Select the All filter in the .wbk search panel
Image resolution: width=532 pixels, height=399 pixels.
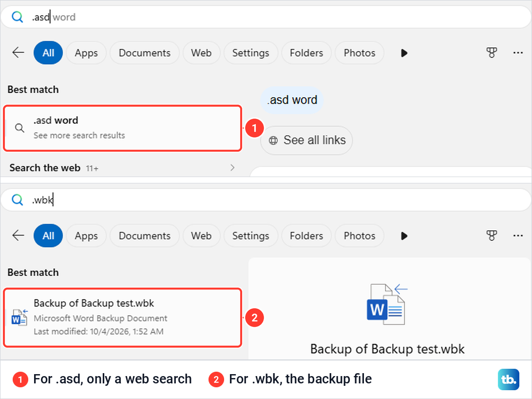click(48, 235)
